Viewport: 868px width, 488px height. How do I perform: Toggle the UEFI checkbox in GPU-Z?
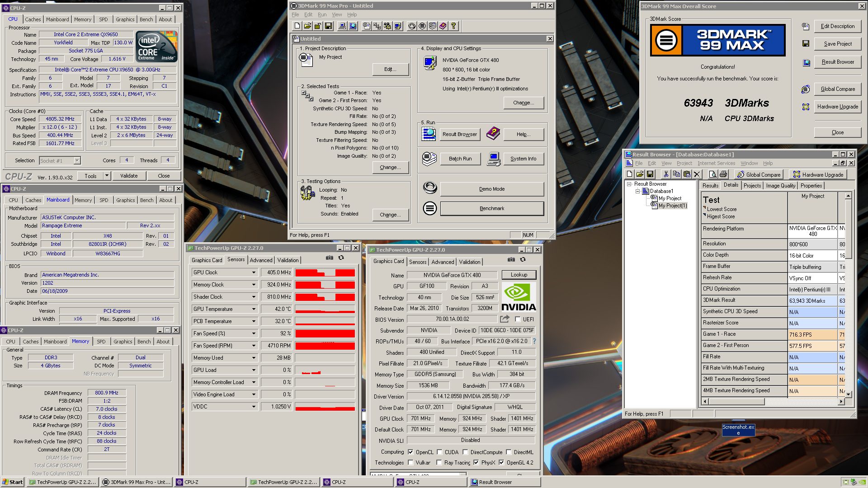tap(518, 319)
